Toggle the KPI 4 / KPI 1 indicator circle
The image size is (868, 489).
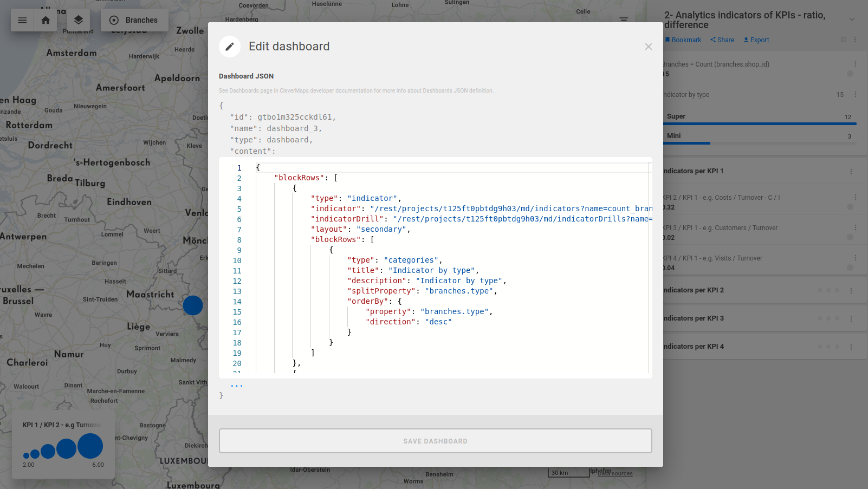(x=850, y=268)
